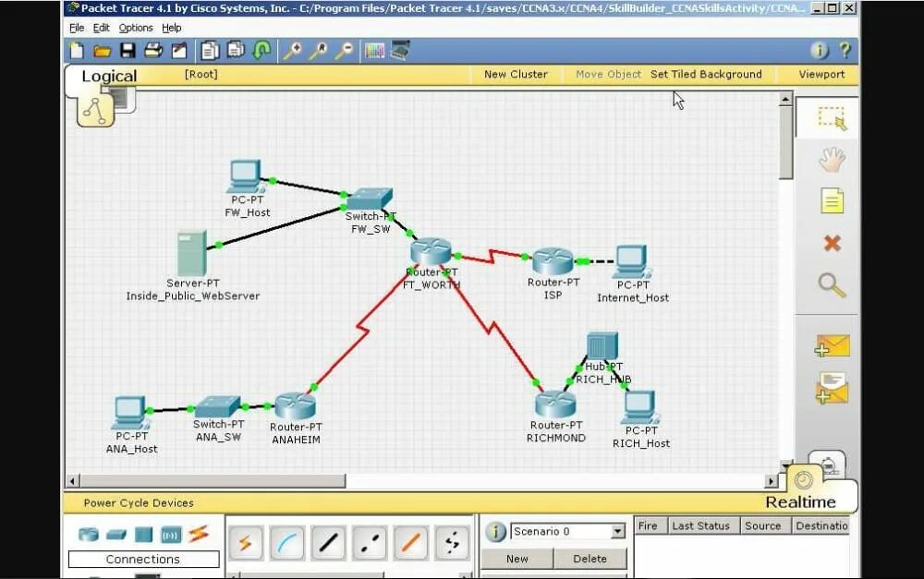
Task: Print the topology using the printer icon
Action: 153,51
